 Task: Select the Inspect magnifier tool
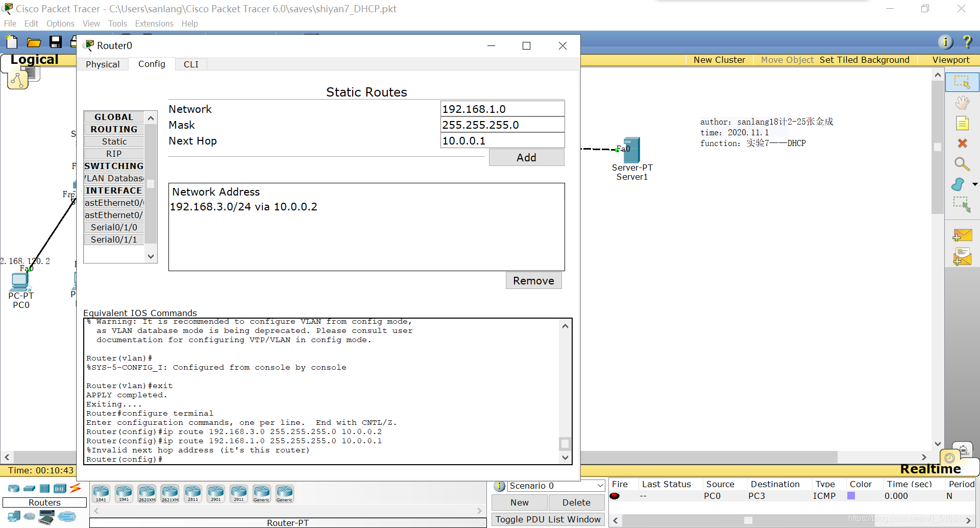tap(962, 164)
